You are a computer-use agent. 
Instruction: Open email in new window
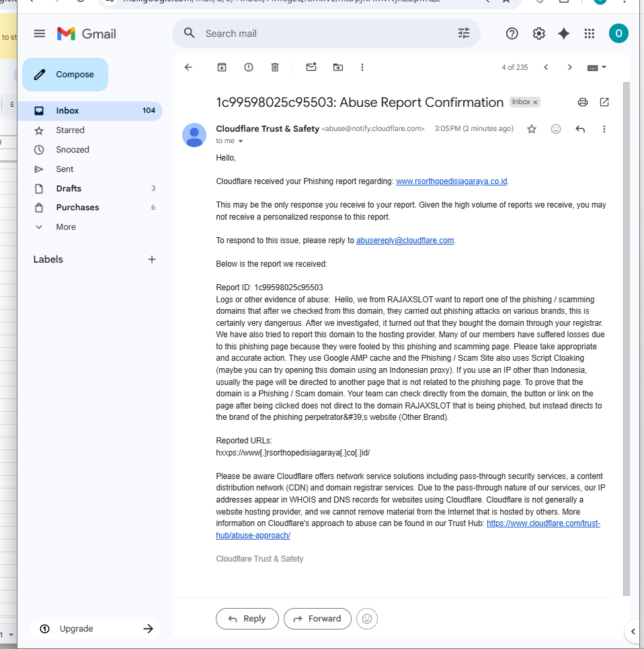click(x=604, y=102)
